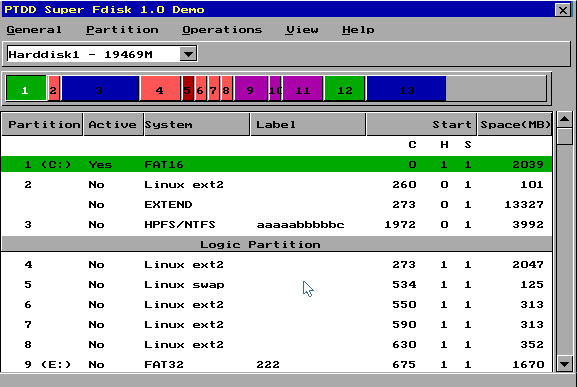Click the System column header
This screenshot has height=387, width=577.
coord(197,124)
